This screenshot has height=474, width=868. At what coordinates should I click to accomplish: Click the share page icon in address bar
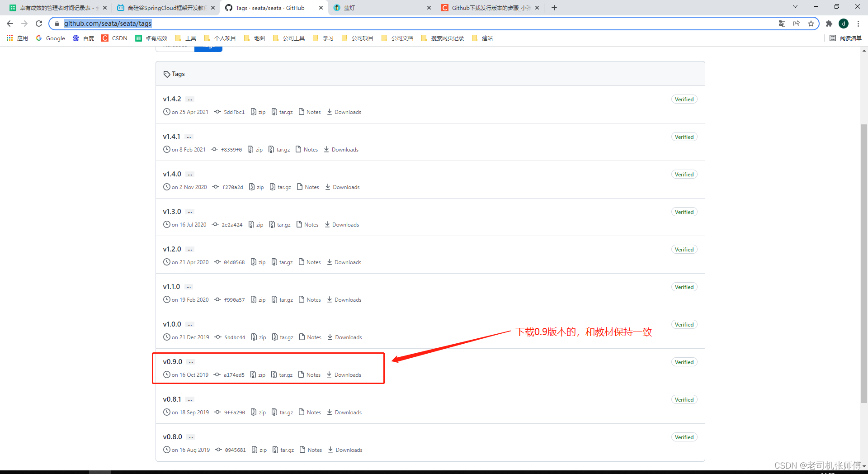[x=797, y=24]
